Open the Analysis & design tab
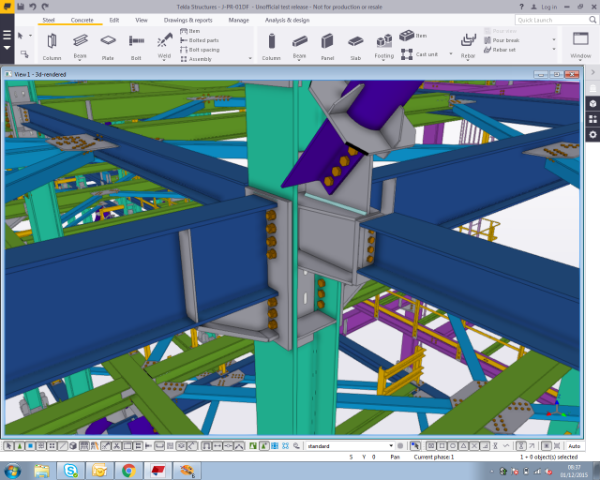Image resolution: width=600 pixels, height=480 pixels. tap(286, 19)
